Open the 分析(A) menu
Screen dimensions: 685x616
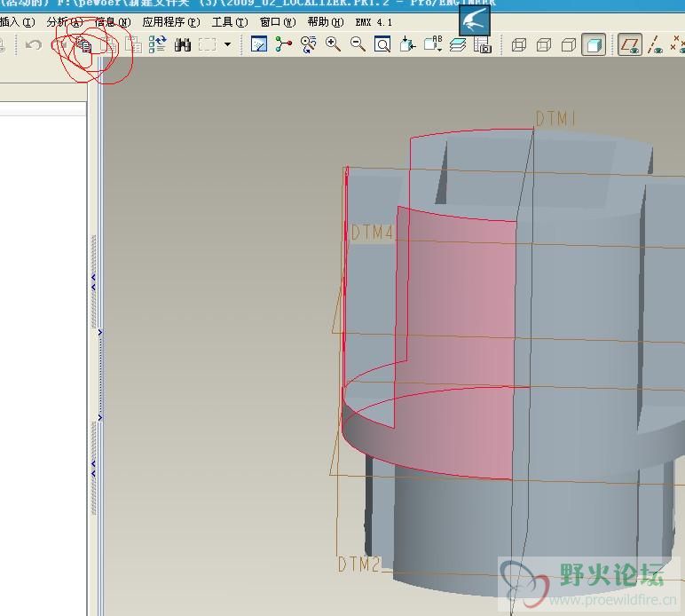(x=65, y=22)
